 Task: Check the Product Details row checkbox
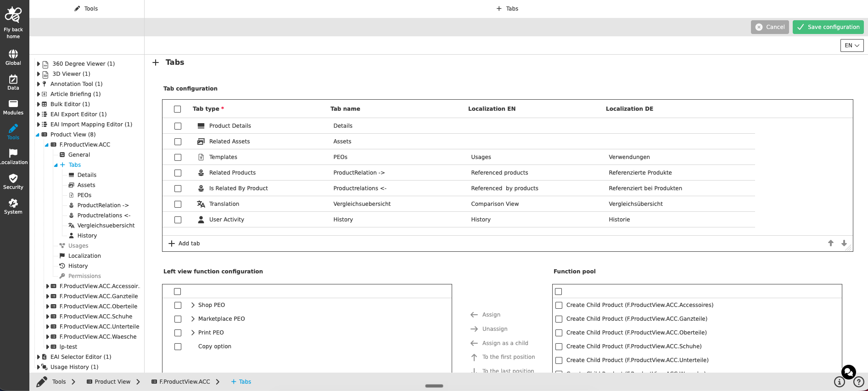178,126
